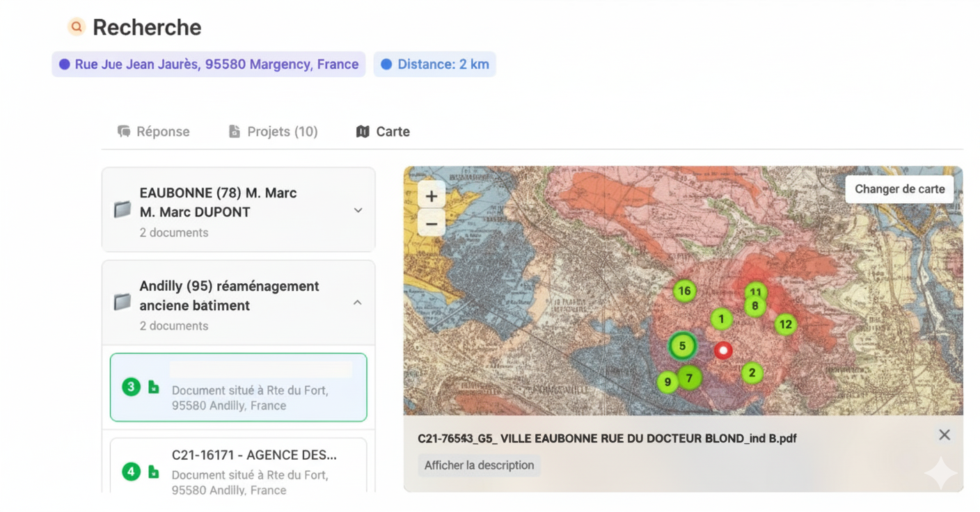This screenshot has height=512, width=980.
Task: Zoom out the map with minus button
Action: [x=432, y=223]
